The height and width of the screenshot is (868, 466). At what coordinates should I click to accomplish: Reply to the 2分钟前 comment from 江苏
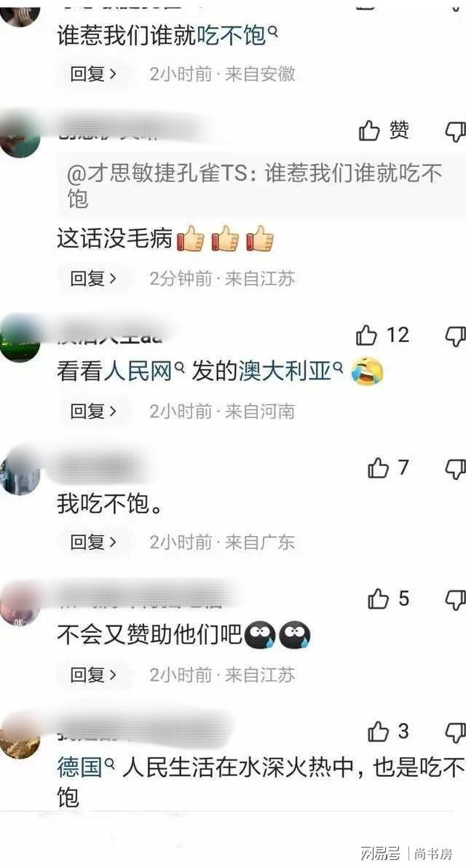click(x=93, y=278)
